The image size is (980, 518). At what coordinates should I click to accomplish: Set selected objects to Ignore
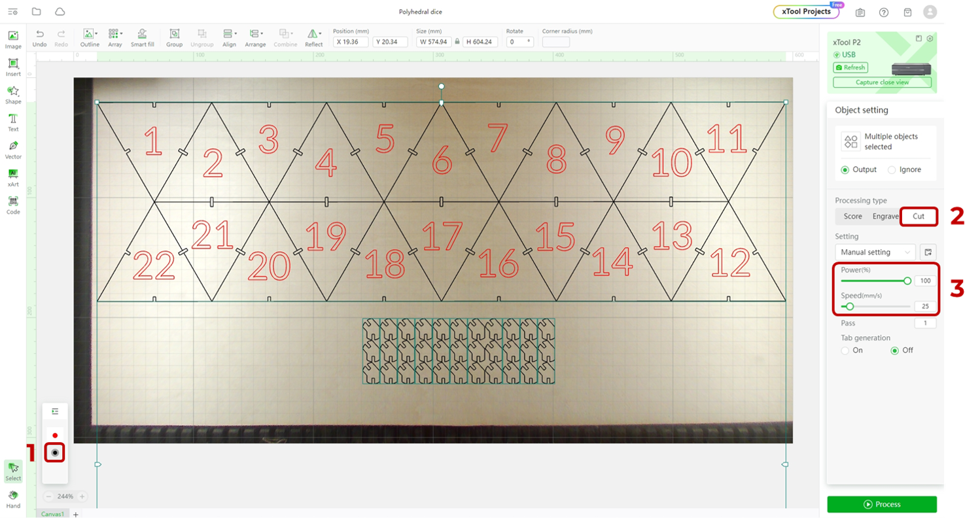tap(893, 169)
